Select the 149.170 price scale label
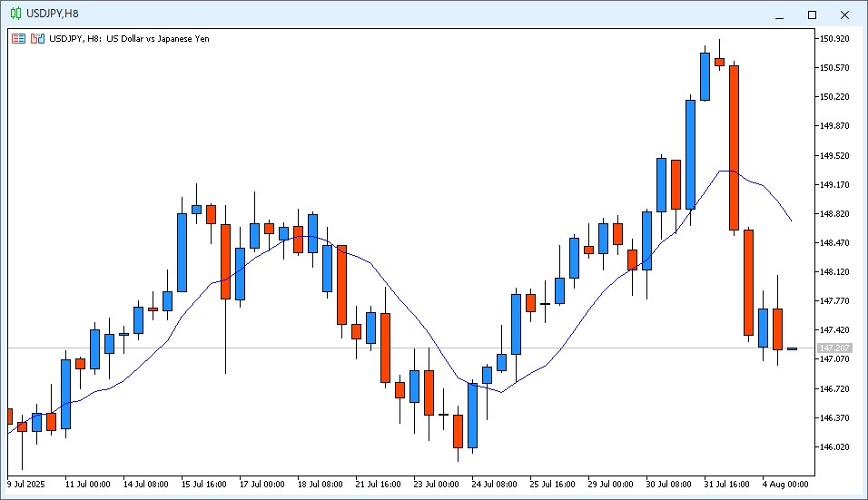The image size is (868, 500). coord(834,184)
